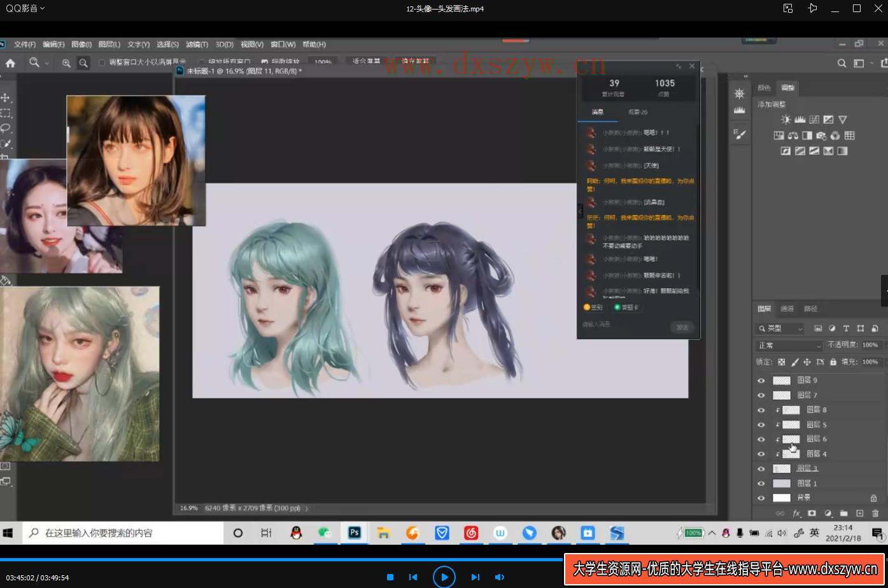Add Channel Mixer adjustment

click(x=835, y=136)
